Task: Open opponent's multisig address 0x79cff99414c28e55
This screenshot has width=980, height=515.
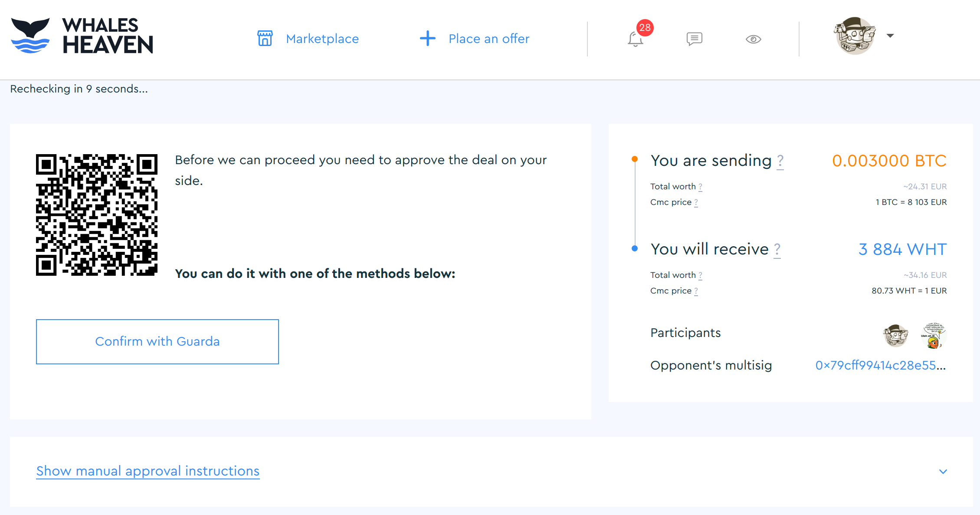Action: coord(881,365)
